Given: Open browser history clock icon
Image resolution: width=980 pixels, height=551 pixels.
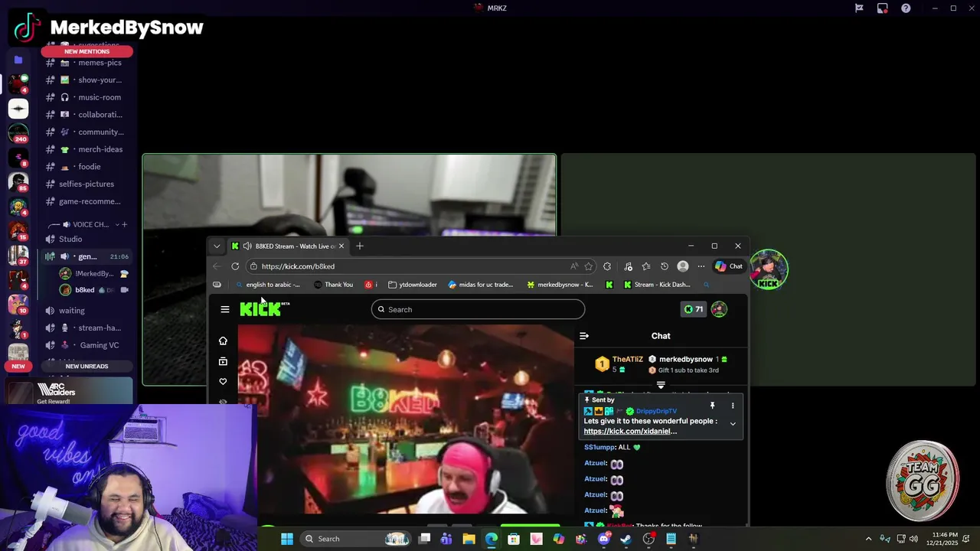Looking at the screenshot, I should (x=665, y=266).
